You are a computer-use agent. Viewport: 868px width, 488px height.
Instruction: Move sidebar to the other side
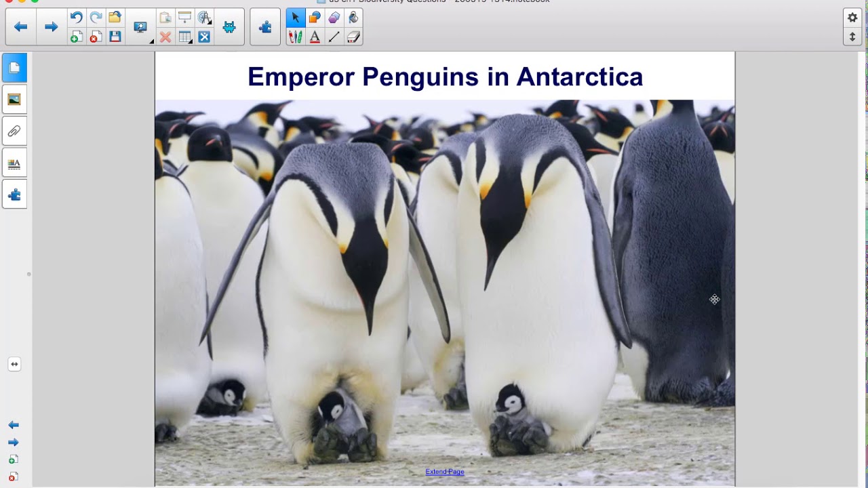[x=14, y=364]
